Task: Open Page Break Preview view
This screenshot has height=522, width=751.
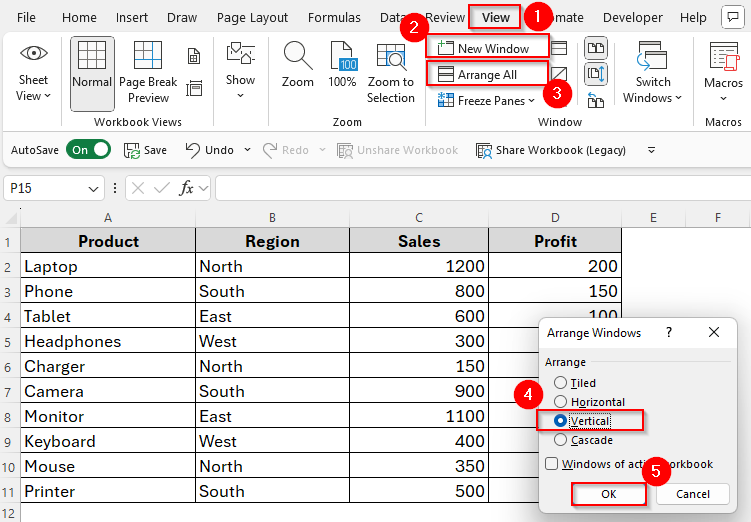Action: pyautogui.click(x=148, y=56)
